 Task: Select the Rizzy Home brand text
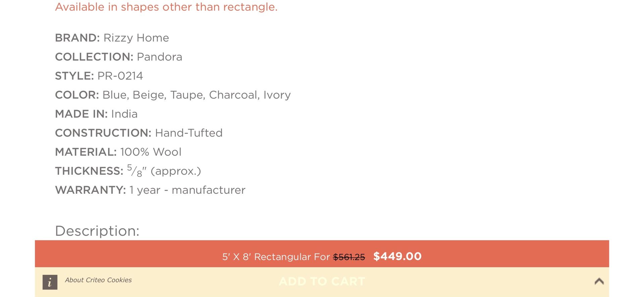136,38
